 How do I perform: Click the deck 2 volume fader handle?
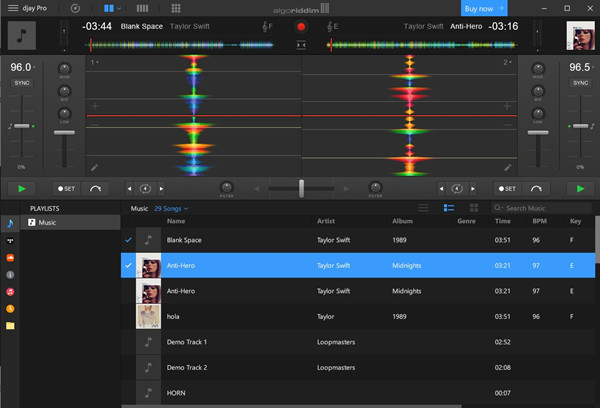[538, 132]
